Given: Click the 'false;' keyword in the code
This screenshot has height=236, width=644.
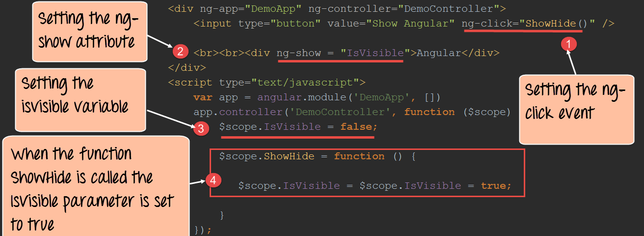Looking at the screenshot, I should point(359,127).
